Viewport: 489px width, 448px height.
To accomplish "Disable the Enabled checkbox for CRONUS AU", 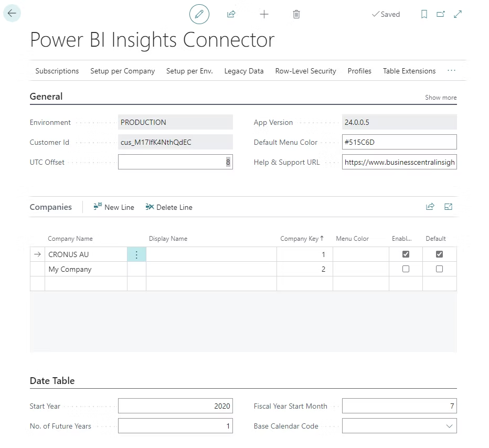I will tap(406, 254).
